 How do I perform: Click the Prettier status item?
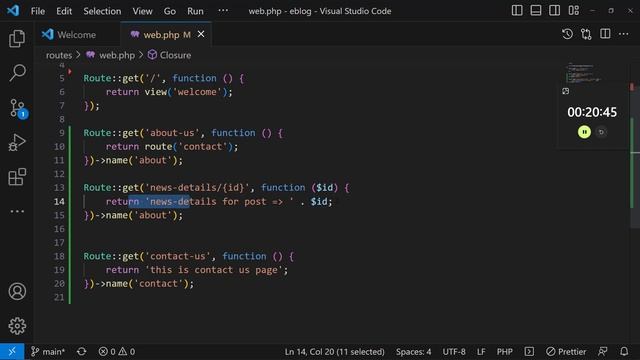[x=566, y=351]
